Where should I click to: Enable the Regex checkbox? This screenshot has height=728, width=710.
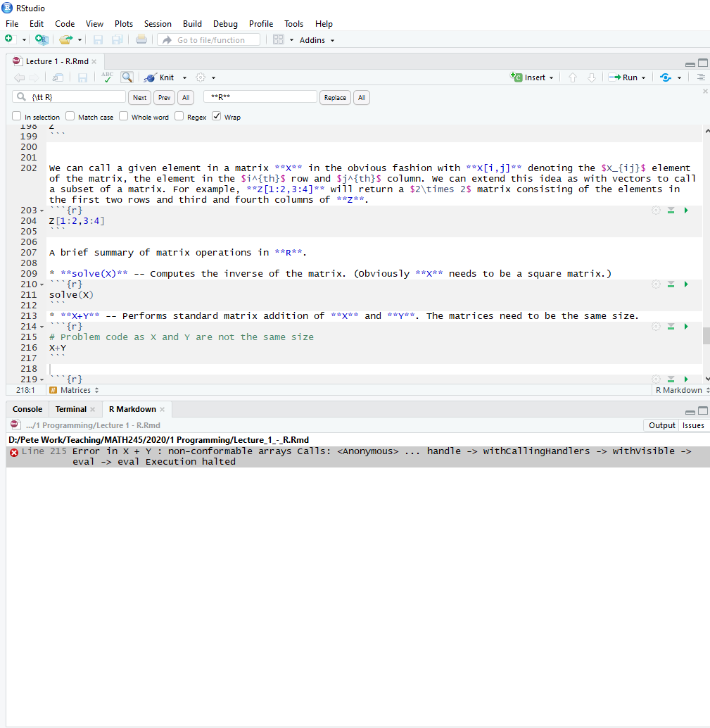point(179,116)
